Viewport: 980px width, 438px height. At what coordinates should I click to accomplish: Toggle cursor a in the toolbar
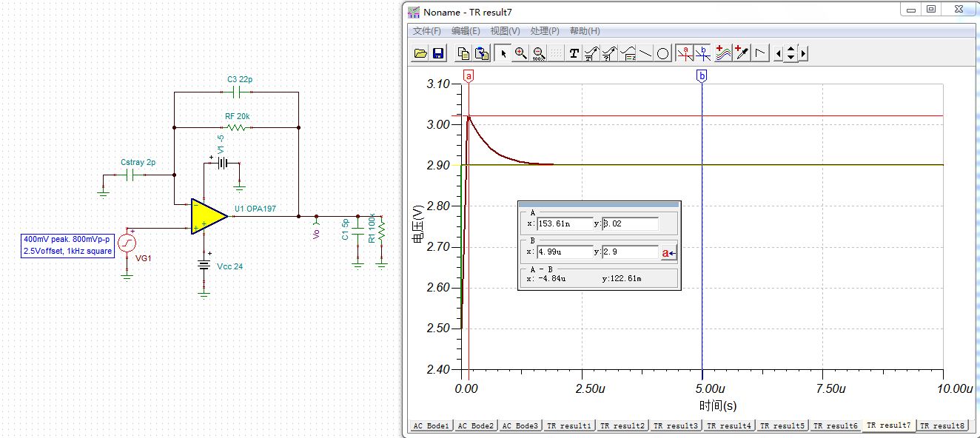pos(685,53)
